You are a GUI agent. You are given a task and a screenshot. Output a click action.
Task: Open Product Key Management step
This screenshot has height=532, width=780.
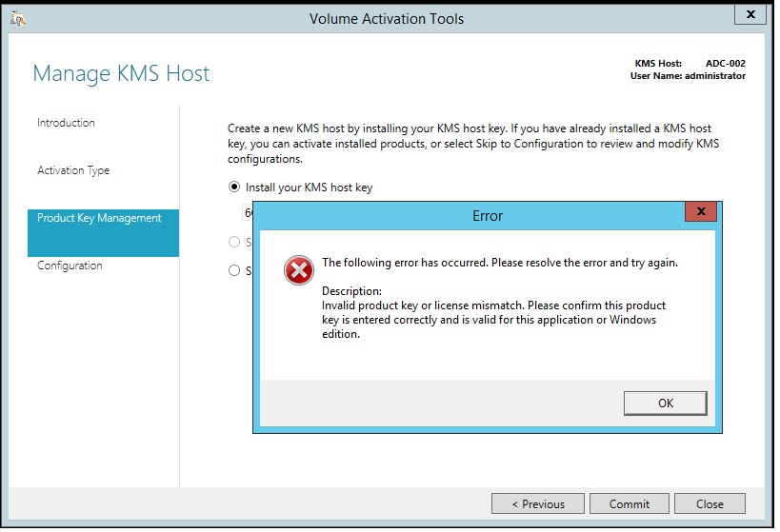(x=103, y=232)
